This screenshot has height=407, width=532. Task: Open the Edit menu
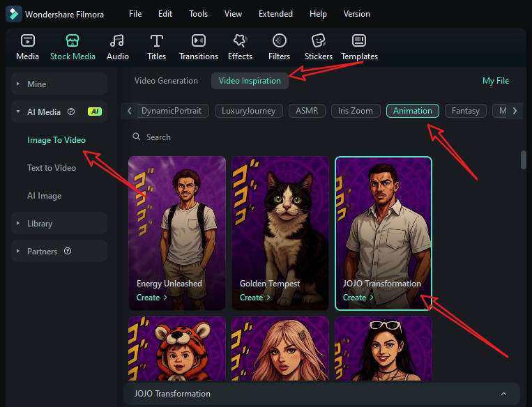point(165,14)
